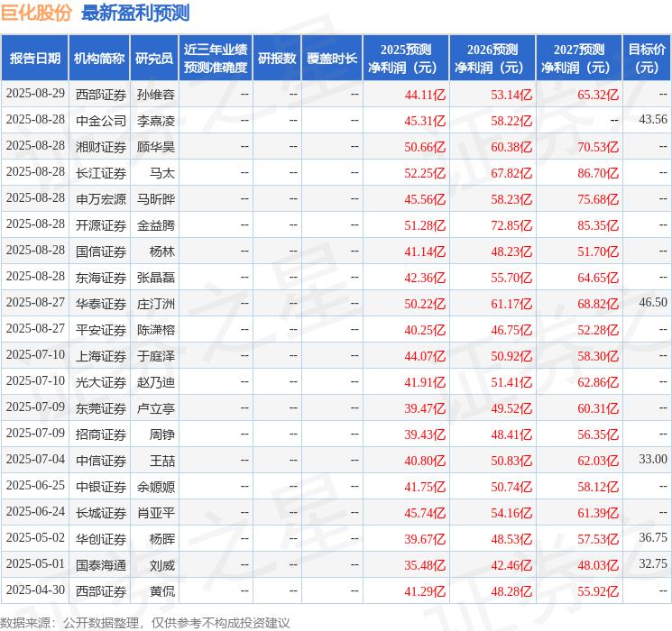The width and height of the screenshot is (672, 631).
Task: Click the 报告日期 column header
Action: pos(34,59)
